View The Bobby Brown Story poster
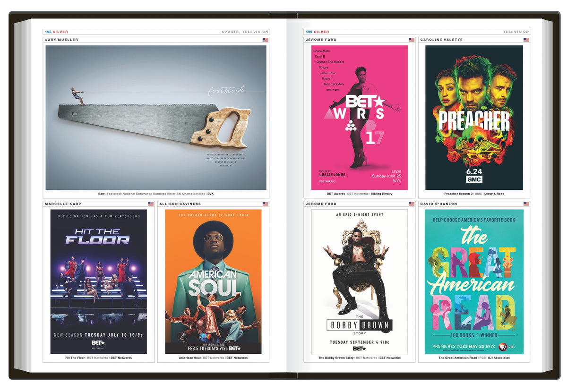This screenshot has height=392, width=567. [360, 281]
